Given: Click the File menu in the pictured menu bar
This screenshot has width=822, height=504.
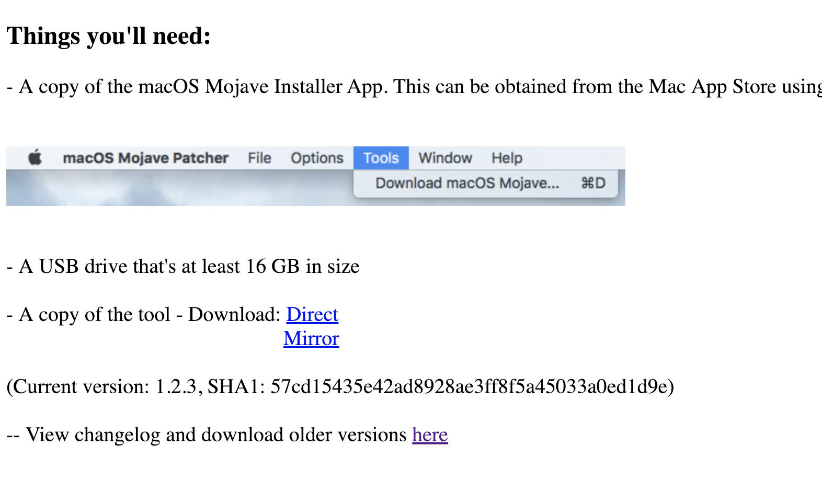Looking at the screenshot, I should 259,158.
